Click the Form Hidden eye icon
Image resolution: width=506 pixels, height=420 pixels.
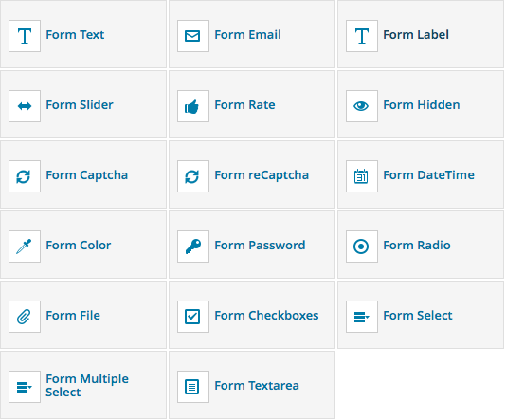tap(362, 106)
